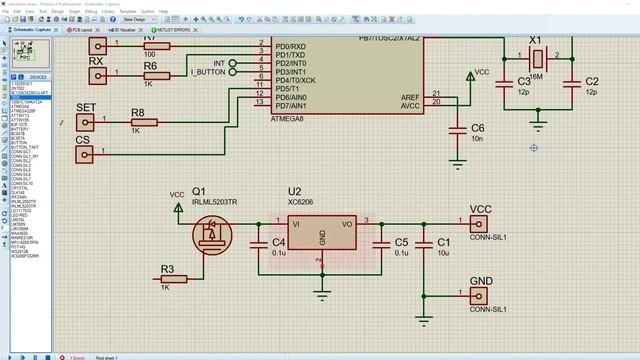Click the ATMEGA8 chip body on the schematic
The width and height of the screenshot is (640, 360).
pyautogui.click(x=347, y=76)
